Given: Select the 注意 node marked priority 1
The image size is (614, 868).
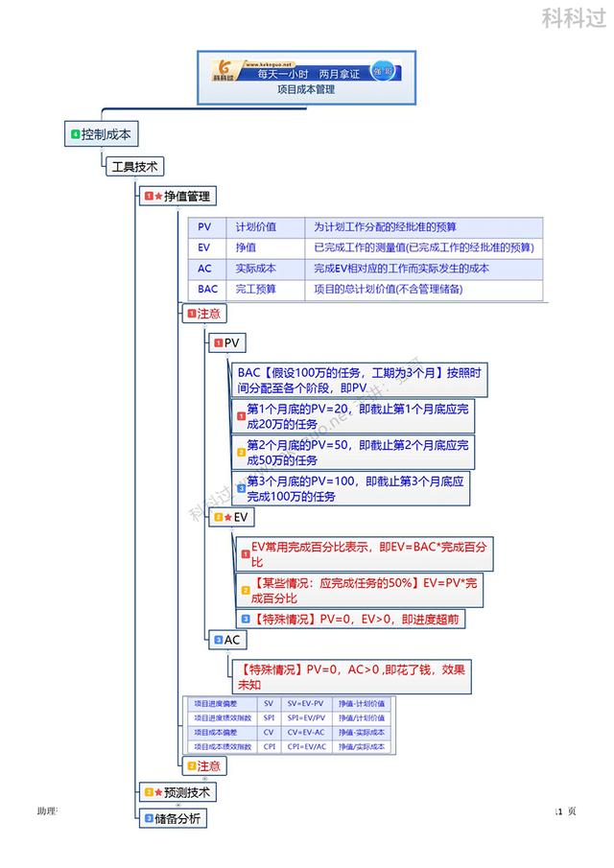Looking at the screenshot, I should pos(204,314).
